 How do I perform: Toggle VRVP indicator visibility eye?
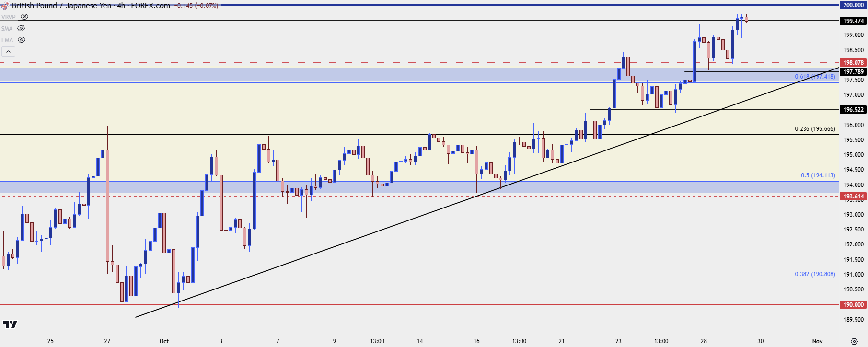point(24,17)
